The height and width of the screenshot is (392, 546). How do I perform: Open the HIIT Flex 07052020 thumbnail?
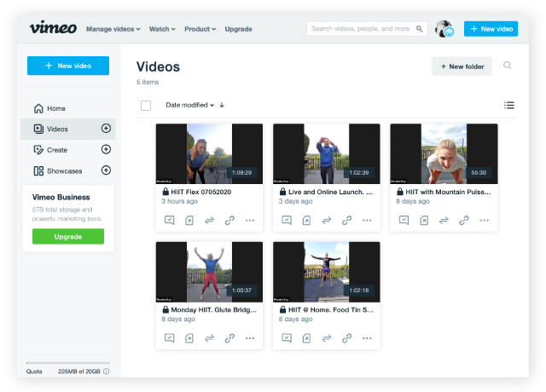pyautogui.click(x=209, y=153)
